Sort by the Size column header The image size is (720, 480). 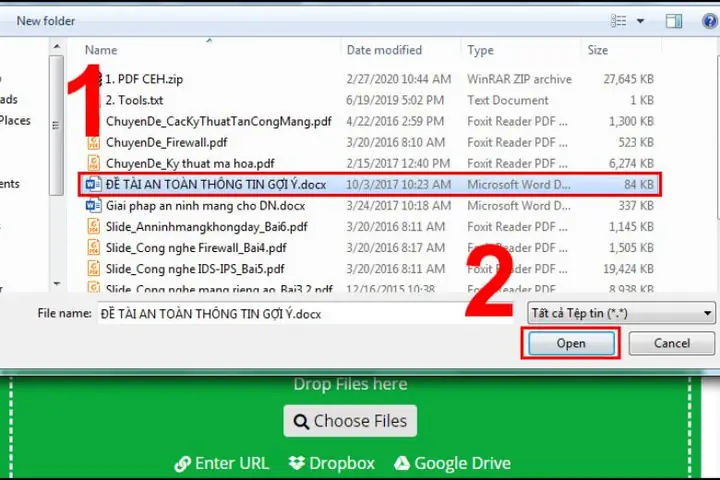coord(598,50)
